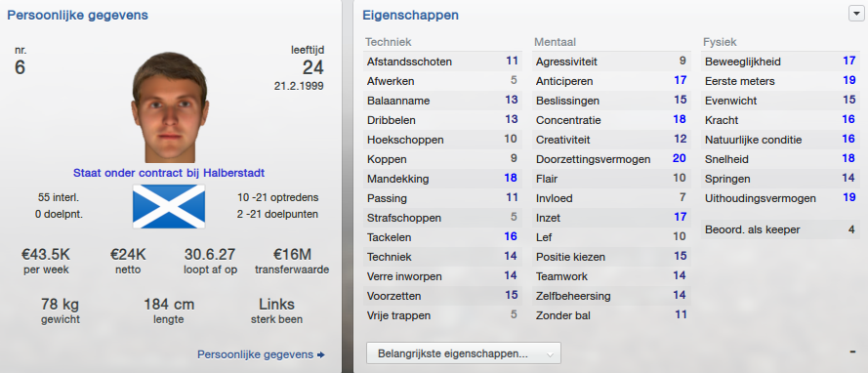Screen dimensions: 868x373
Task: Click the Mentaal column heading
Action: click(x=555, y=42)
